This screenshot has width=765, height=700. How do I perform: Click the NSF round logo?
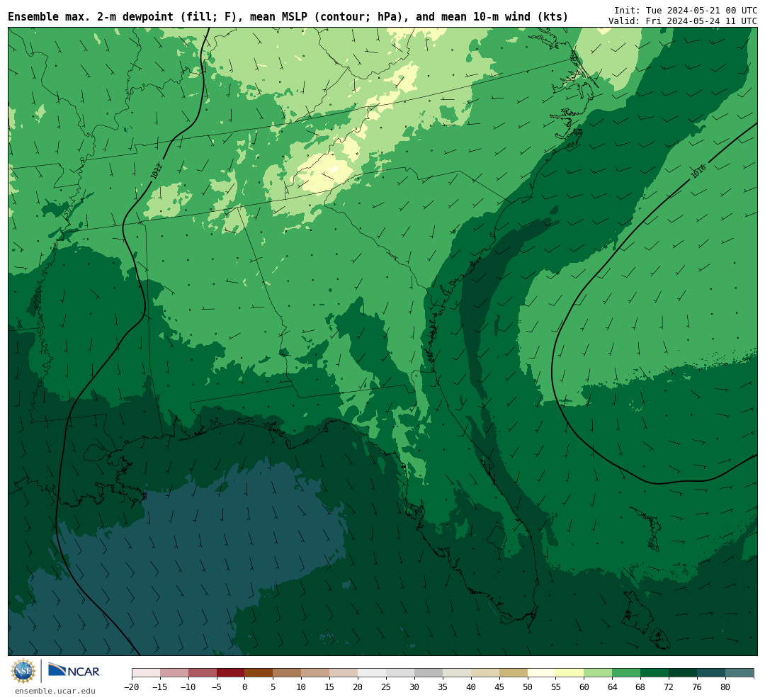[x=23, y=671]
